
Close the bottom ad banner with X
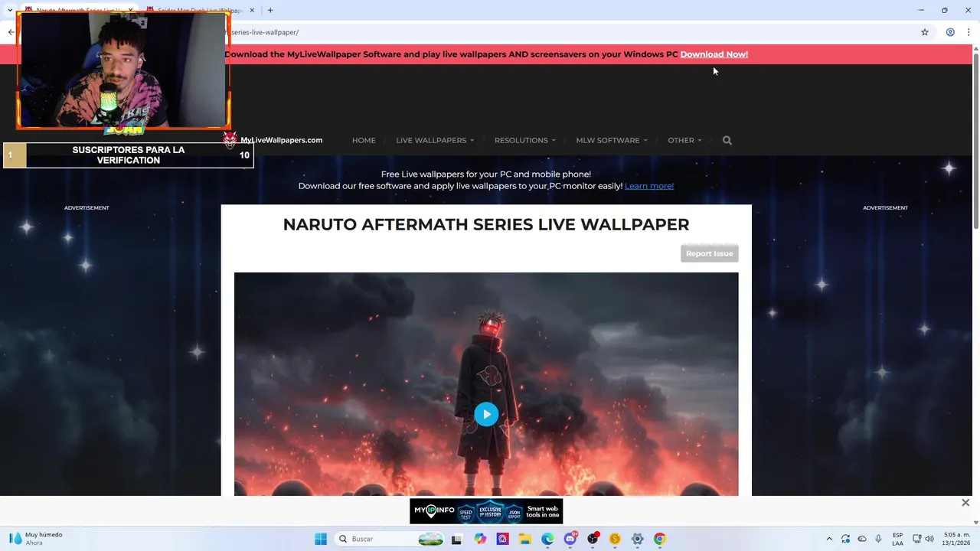[x=965, y=503]
